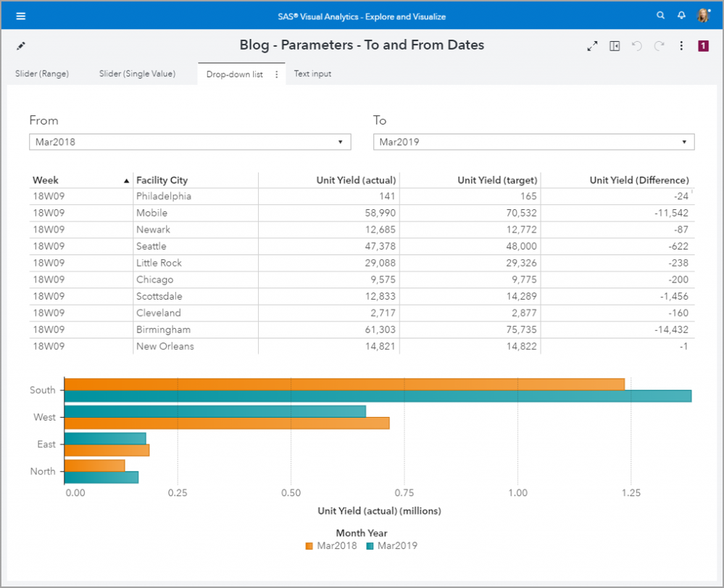The width and height of the screenshot is (724, 588).
Task: Sort table by Week column header
Action: [x=46, y=180]
